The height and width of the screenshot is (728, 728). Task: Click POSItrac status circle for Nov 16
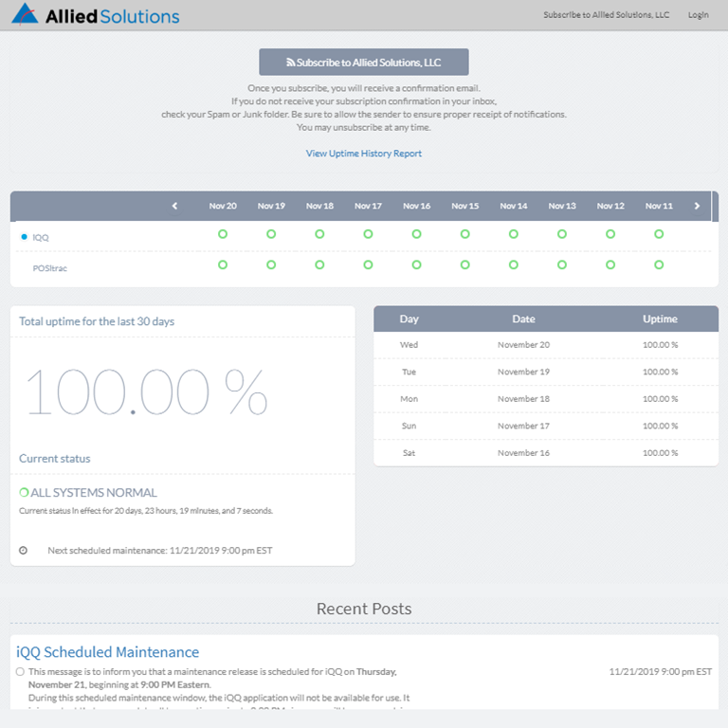tap(416, 264)
